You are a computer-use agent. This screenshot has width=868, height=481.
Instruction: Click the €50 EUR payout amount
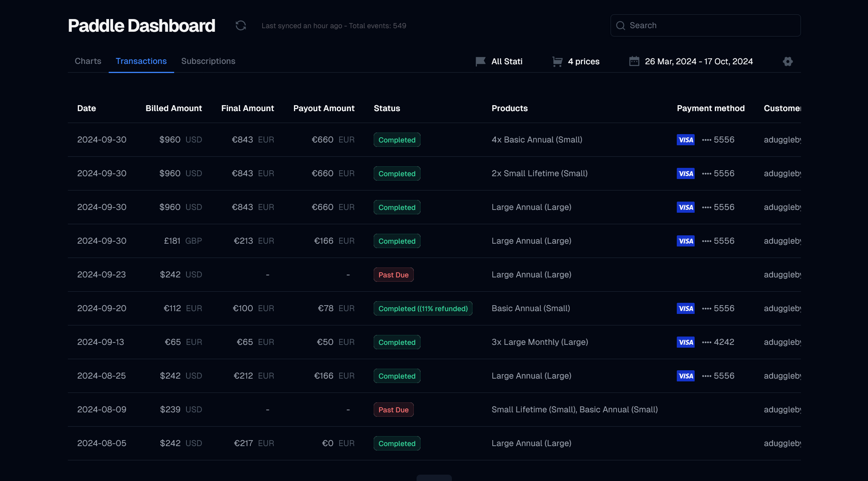coord(336,342)
